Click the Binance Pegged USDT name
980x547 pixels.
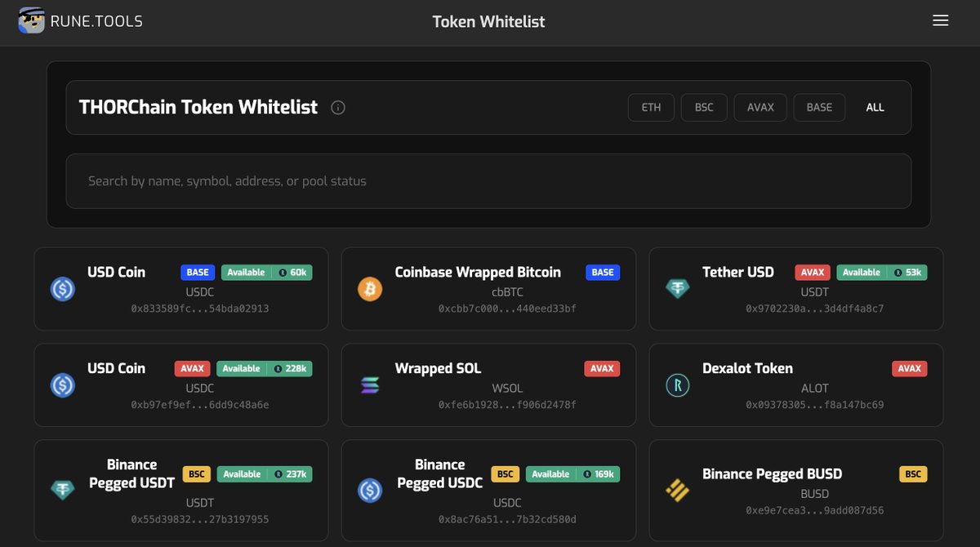click(131, 474)
